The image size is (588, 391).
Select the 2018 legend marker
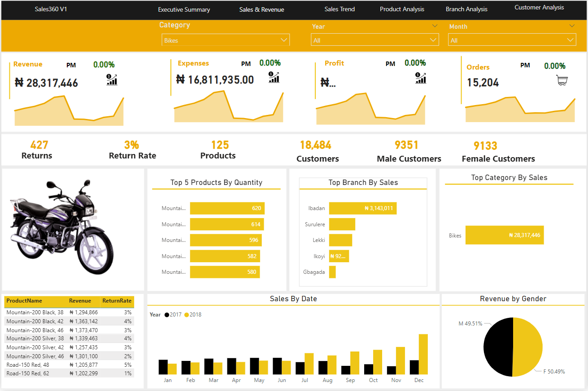[x=187, y=315]
